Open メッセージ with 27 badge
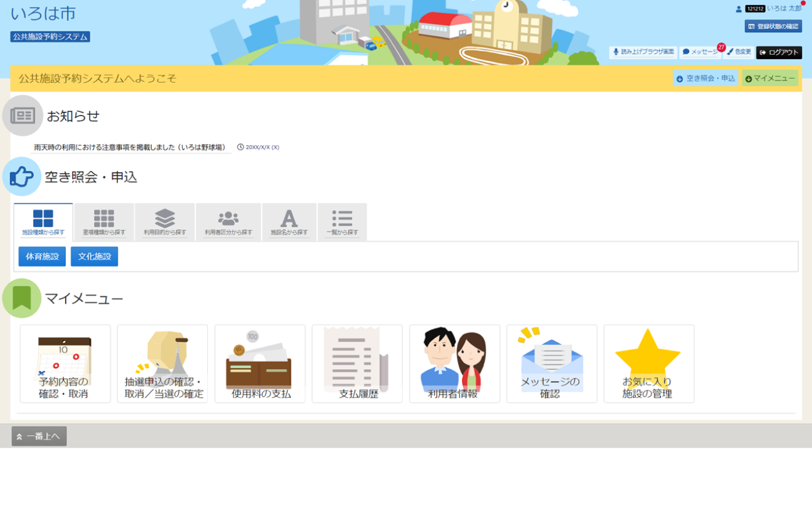 click(x=701, y=52)
